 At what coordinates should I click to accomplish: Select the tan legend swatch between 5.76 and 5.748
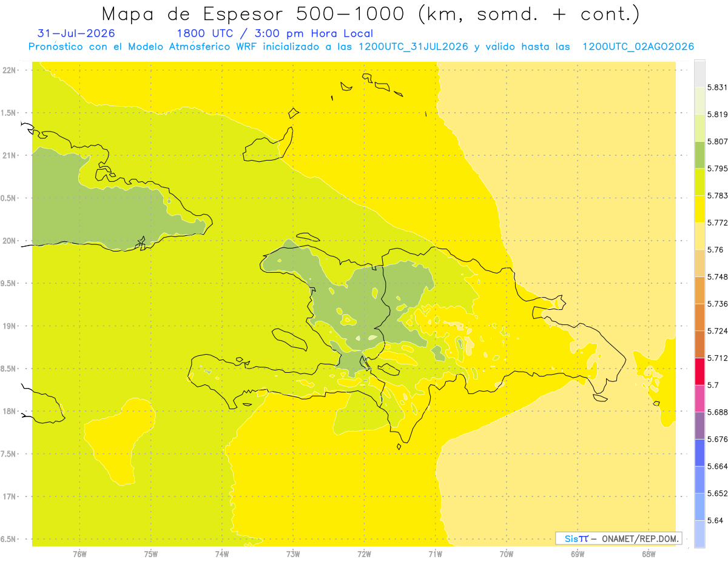[x=699, y=263]
